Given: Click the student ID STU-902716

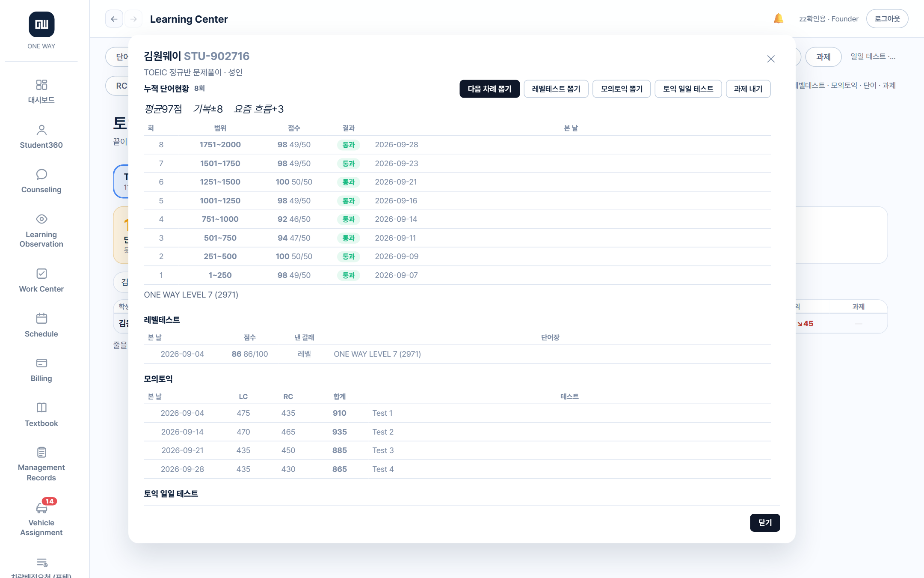Looking at the screenshot, I should click(x=216, y=56).
